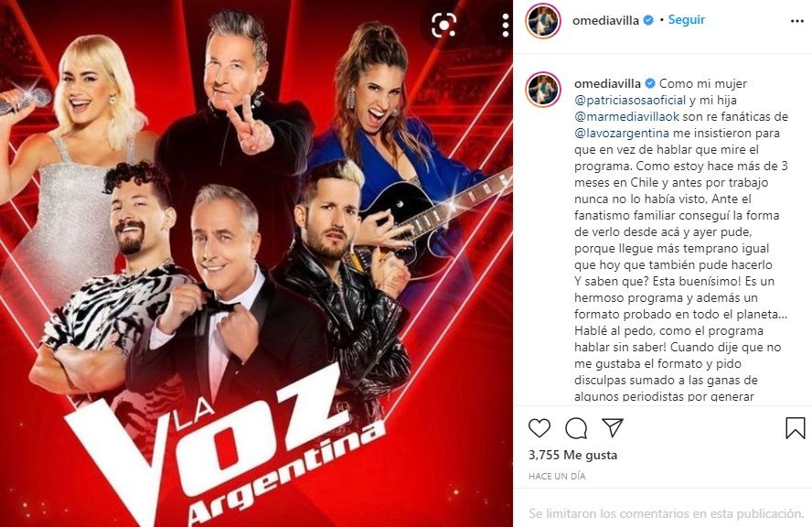
Task: Click the visual search lens icon on image
Action: [x=443, y=25]
